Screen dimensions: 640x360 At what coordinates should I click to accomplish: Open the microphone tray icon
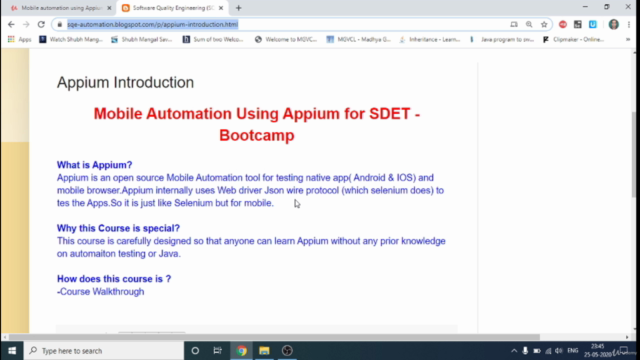(525, 351)
